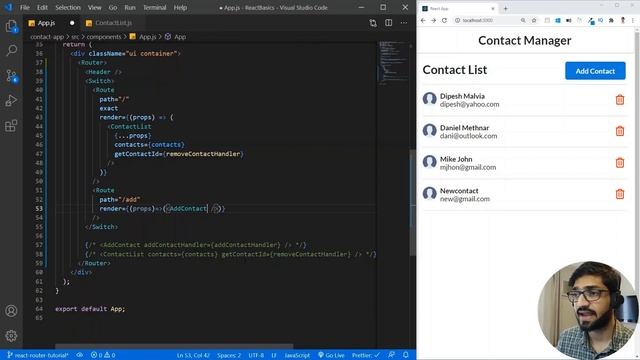Toggle Prettier formatter status item
The height and width of the screenshot is (360, 640).
[x=366, y=355]
